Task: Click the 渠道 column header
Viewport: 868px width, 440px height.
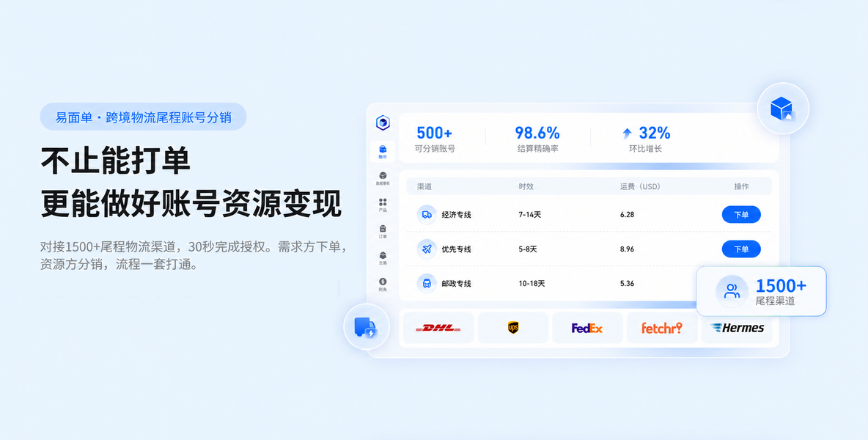Action: [424, 186]
